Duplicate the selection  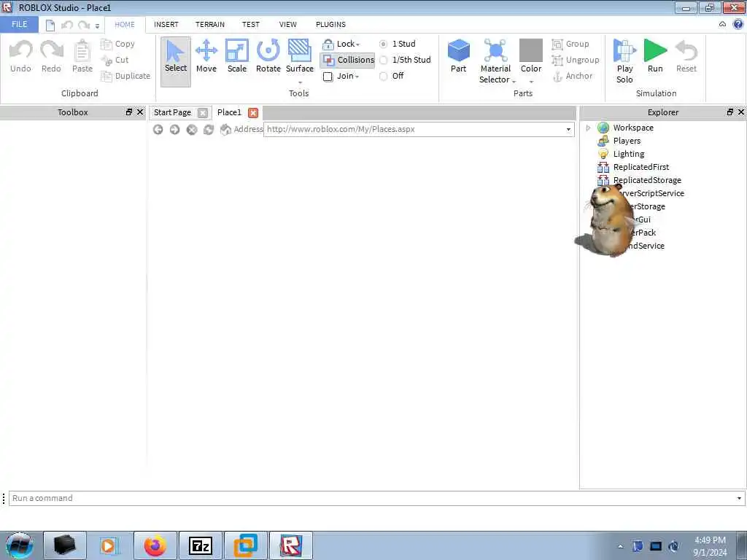pos(125,76)
